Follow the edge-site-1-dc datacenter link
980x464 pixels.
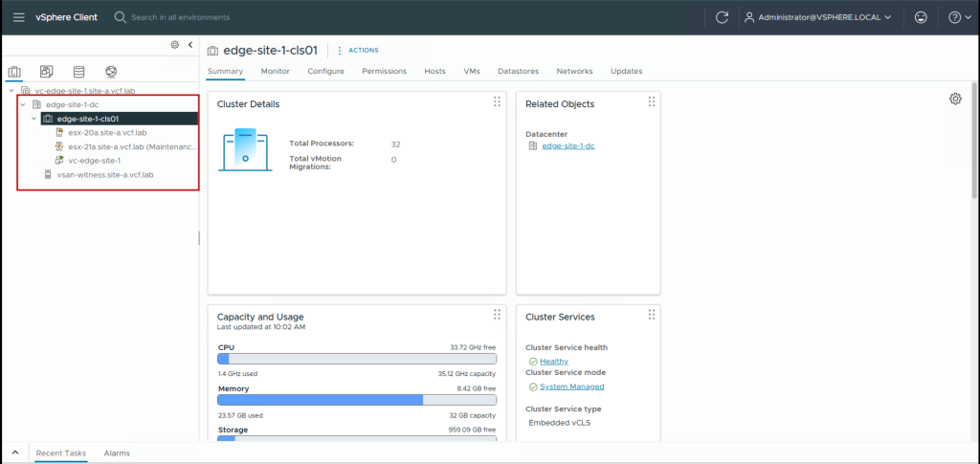[x=568, y=145]
